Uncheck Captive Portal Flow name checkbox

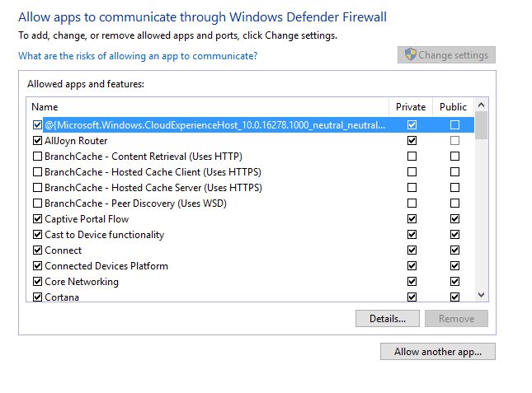click(37, 219)
